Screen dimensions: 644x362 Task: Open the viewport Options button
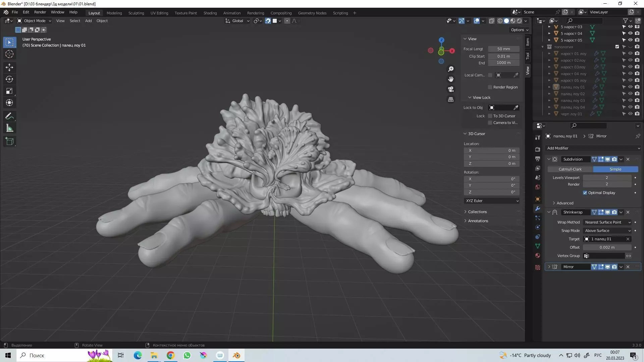coord(520,30)
